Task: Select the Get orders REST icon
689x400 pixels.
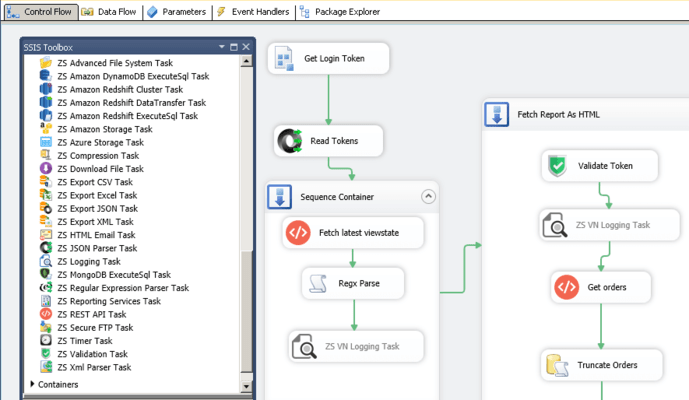Action: [566, 287]
